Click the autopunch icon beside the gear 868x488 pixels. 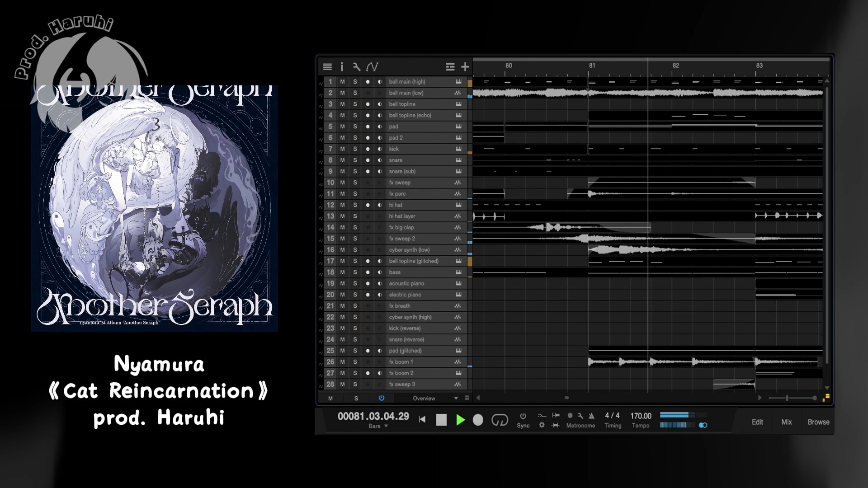pyautogui.click(x=556, y=425)
